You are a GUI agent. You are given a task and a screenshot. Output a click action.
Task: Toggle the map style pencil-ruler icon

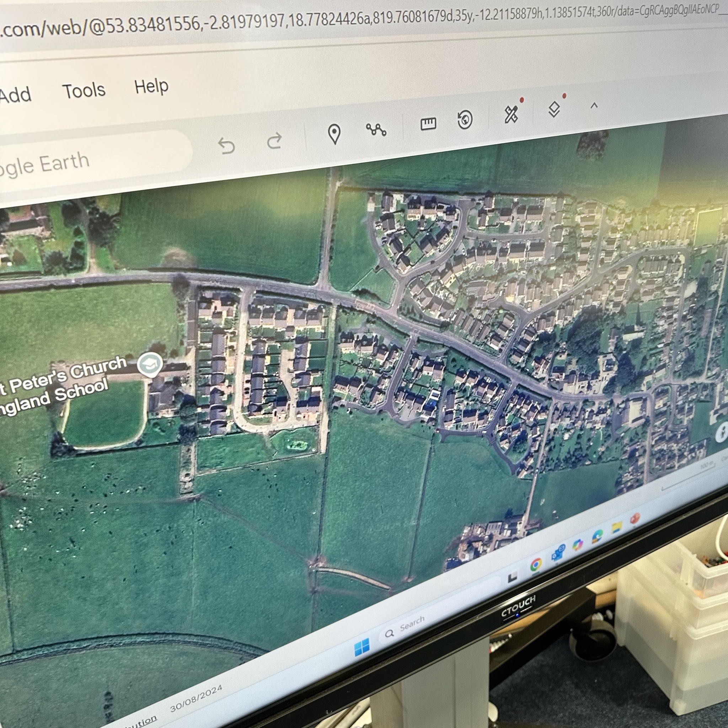click(511, 114)
